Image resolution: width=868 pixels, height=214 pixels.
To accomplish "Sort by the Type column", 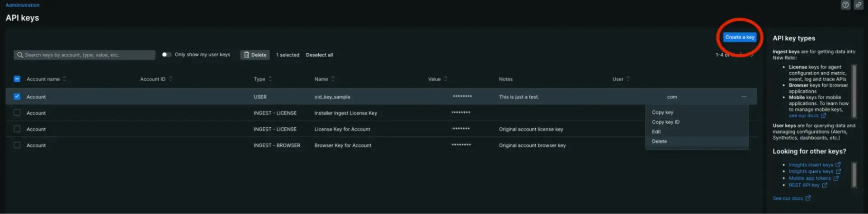I will [x=259, y=79].
